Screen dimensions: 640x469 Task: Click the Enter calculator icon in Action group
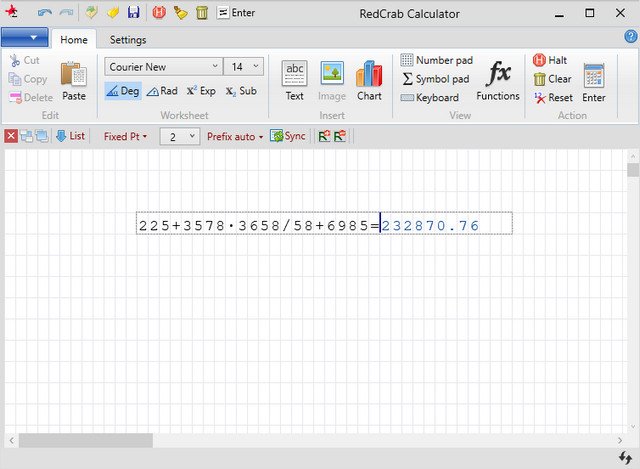click(593, 80)
